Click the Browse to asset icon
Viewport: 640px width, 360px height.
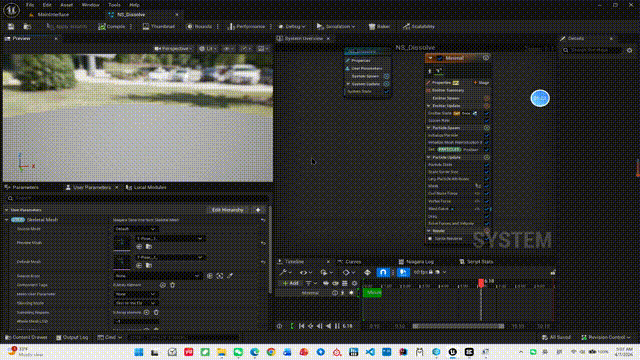pyautogui.click(x=27, y=27)
